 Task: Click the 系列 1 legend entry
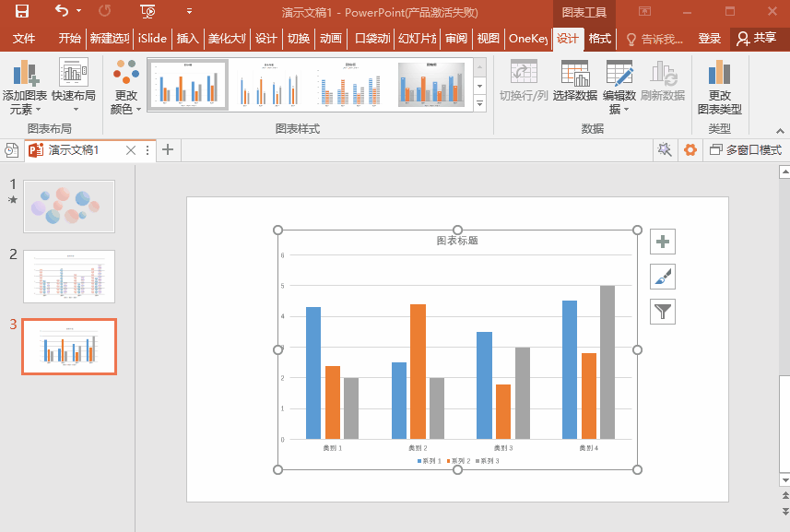pos(430,461)
